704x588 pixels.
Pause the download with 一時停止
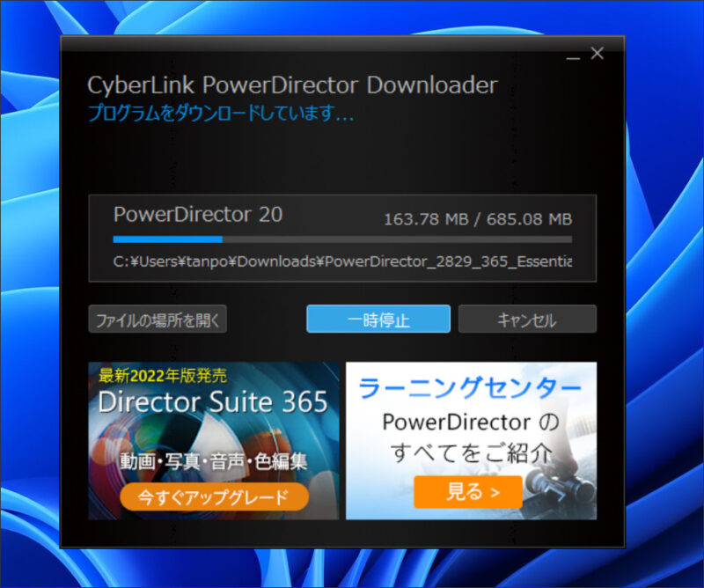click(x=378, y=320)
